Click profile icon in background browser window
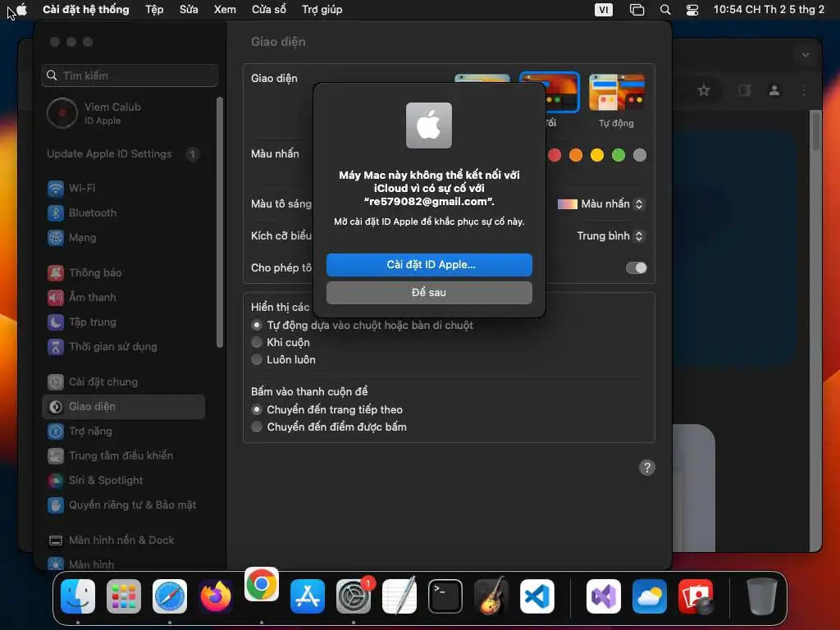This screenshot has height=630, width=840. point(774,90)
